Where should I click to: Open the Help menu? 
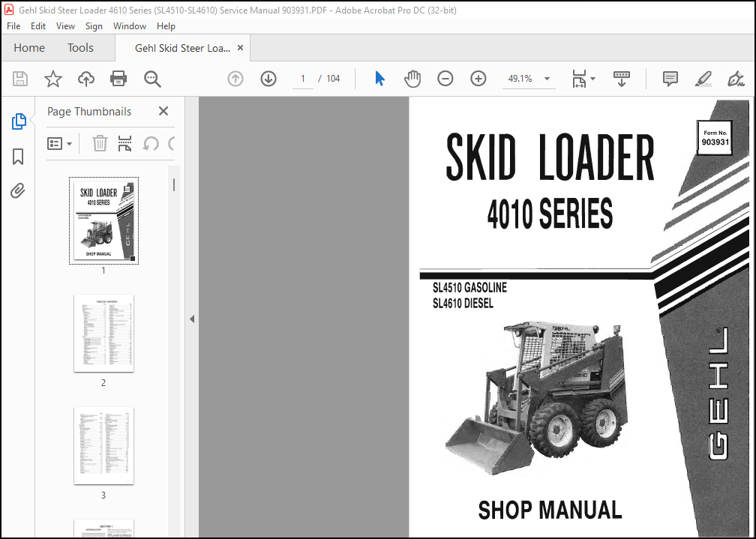(166, 26)
